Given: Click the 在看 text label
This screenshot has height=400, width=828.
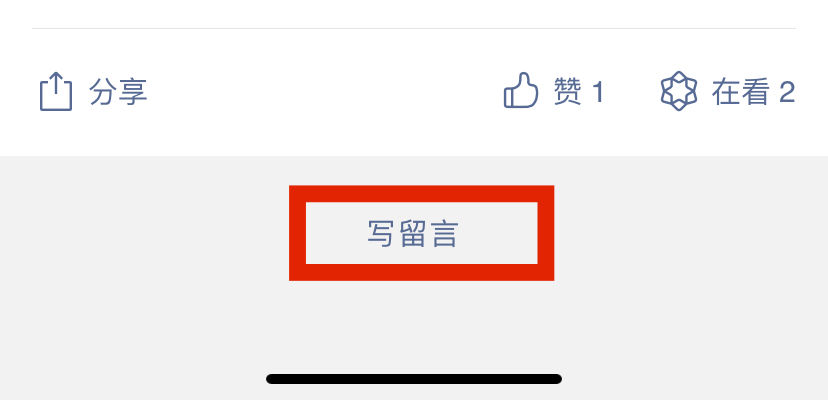Looking at the screenshot, I should pyautogui.click(x=740, y=92).
